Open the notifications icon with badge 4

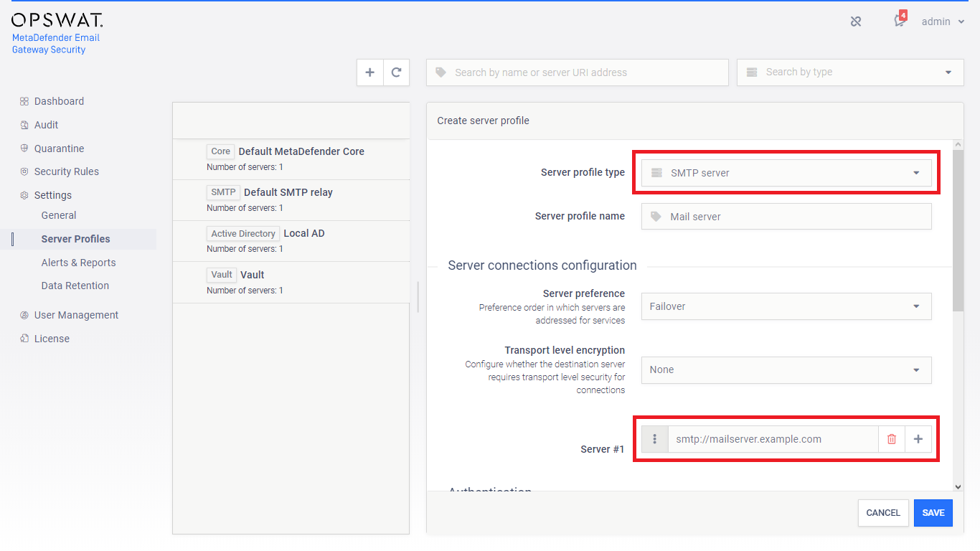[x=900, y=21]
